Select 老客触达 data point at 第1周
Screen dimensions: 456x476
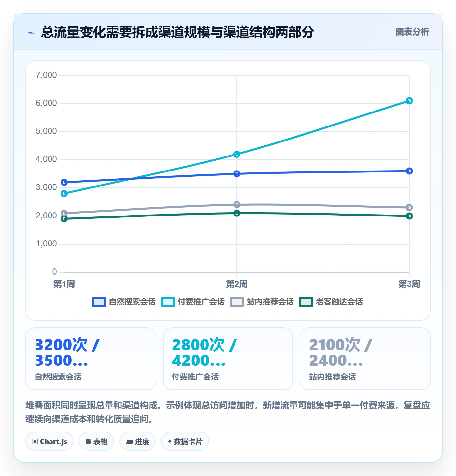tap(64, 219)
